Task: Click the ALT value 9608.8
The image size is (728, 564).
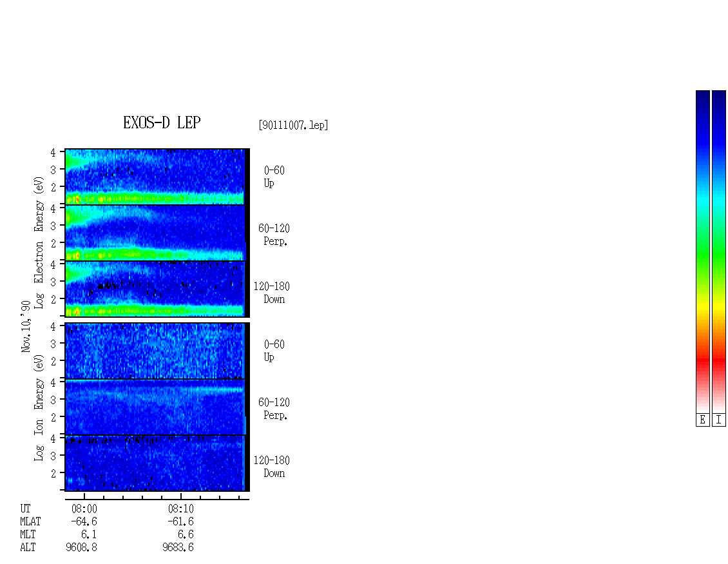Action: (x=81, y=547)
